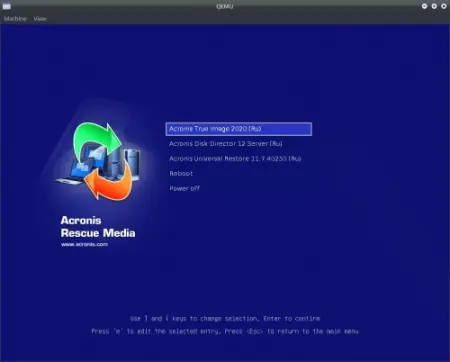Click the Acronis Rescue Media title text
Image resolution: width=450 pixels, height=362 pixels.
click(x=98, y=227)
